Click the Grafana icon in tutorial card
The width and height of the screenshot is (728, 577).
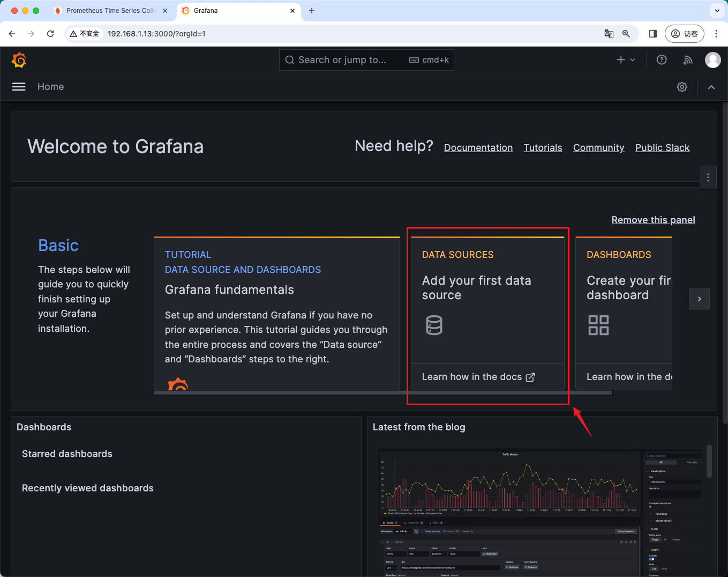coord(178,384)
